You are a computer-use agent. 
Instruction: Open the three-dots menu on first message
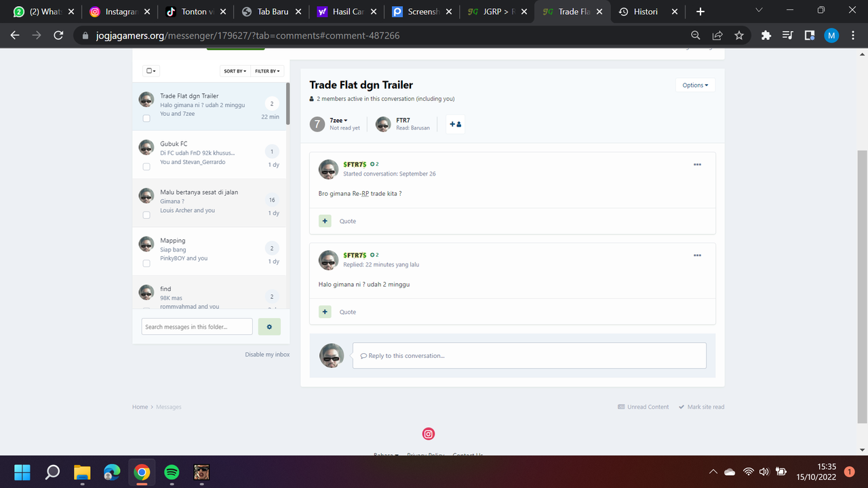coord(697,165)
